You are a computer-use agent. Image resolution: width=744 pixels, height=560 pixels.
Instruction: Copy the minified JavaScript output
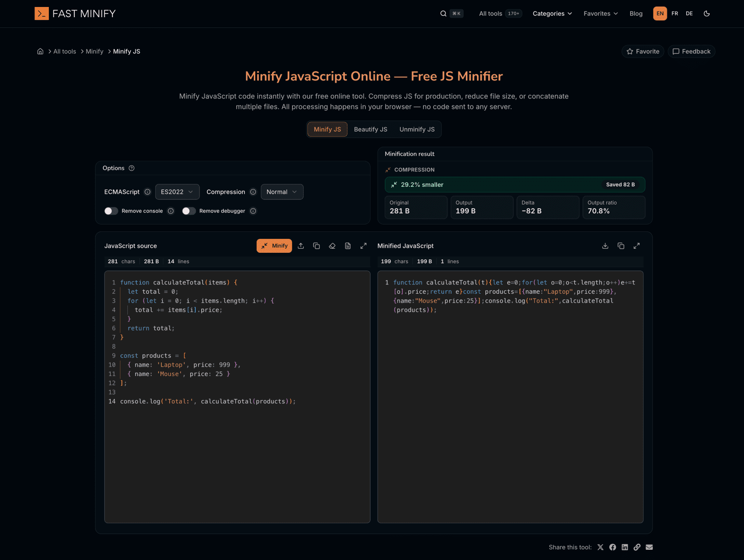(621, 246)
